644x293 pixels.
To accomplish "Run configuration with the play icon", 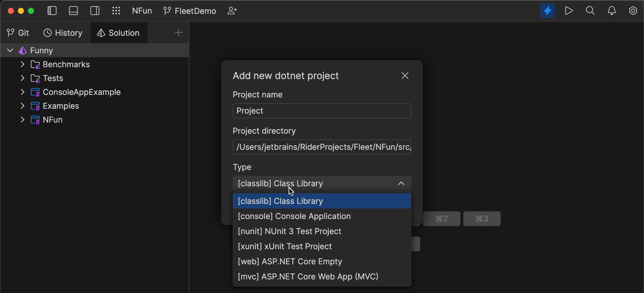I will [569, 11].
